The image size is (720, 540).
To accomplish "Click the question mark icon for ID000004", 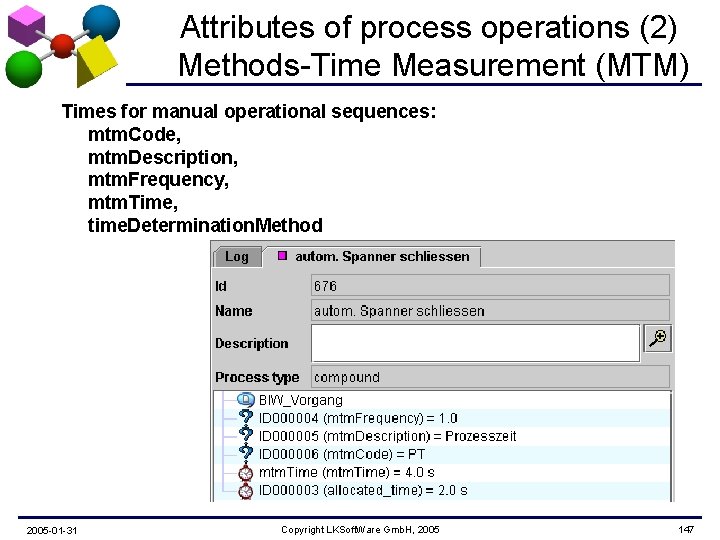I will [x=246, y=418].
